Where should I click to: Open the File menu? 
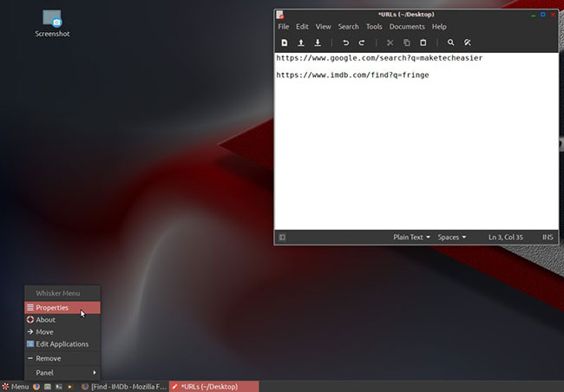click(x=283, y=27)
